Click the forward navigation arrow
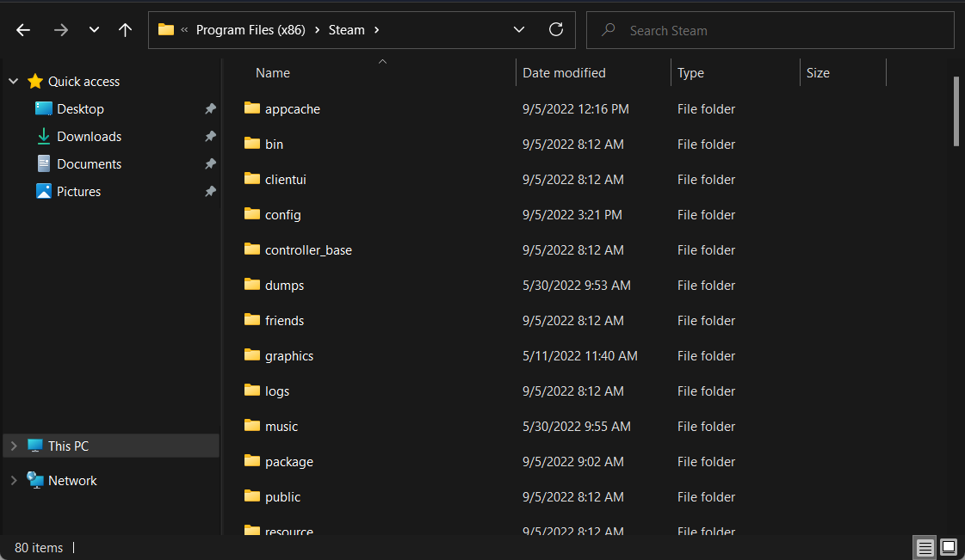 pos(60,29)
